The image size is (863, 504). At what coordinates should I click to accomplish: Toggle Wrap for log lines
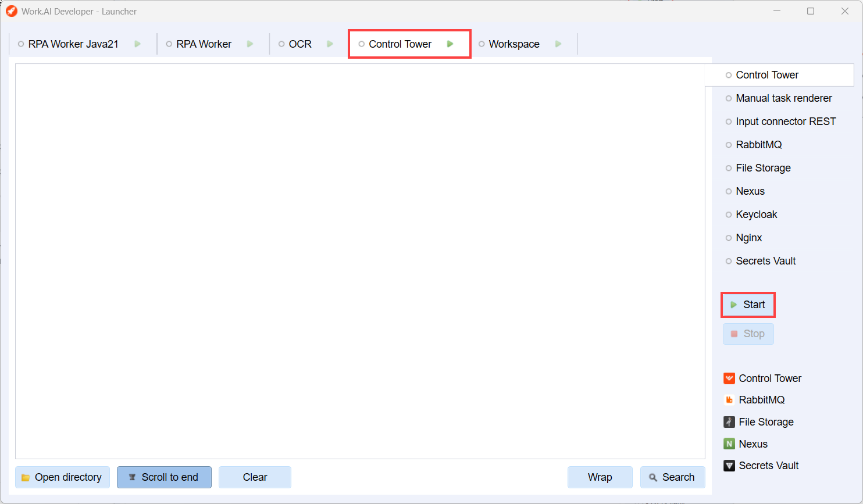tap(600, 477)
